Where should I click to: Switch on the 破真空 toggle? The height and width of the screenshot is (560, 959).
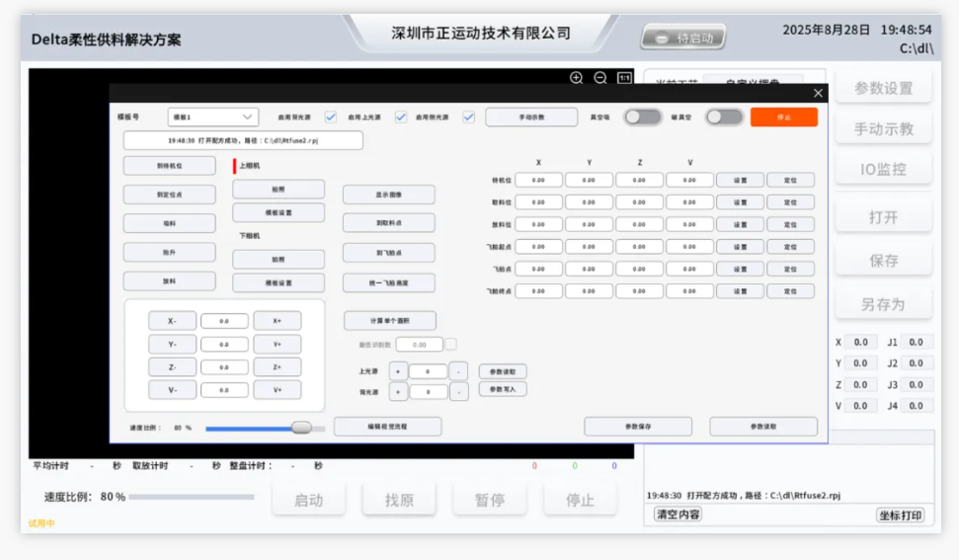(x=724, y=117)
